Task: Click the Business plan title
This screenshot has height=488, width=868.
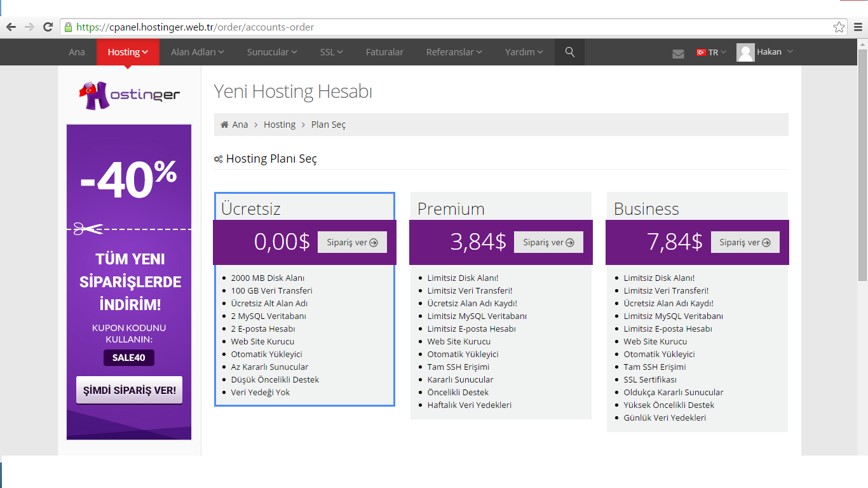Action: tap(646, 208)
